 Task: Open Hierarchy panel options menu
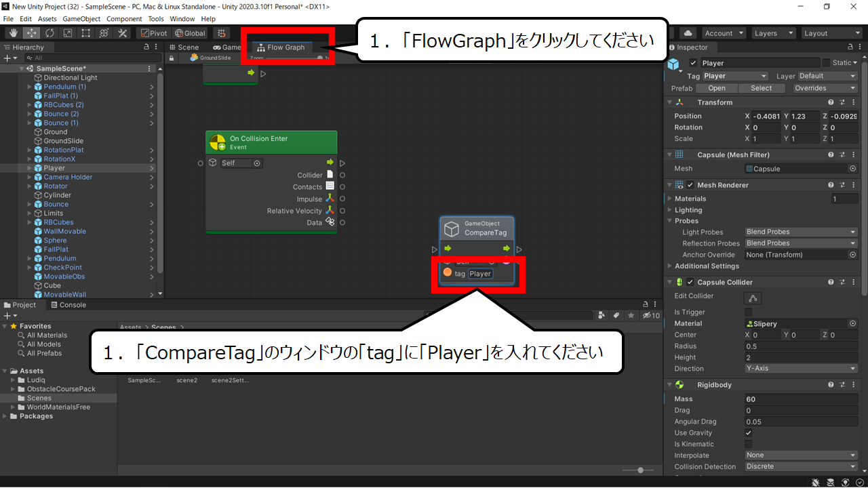[157, 47]
